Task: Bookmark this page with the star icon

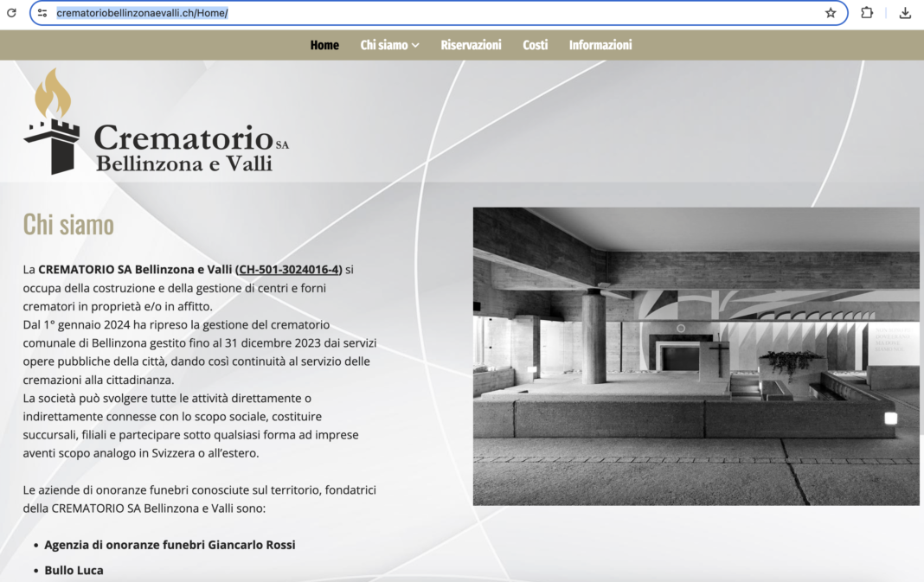Action: [x=831, y=13]
